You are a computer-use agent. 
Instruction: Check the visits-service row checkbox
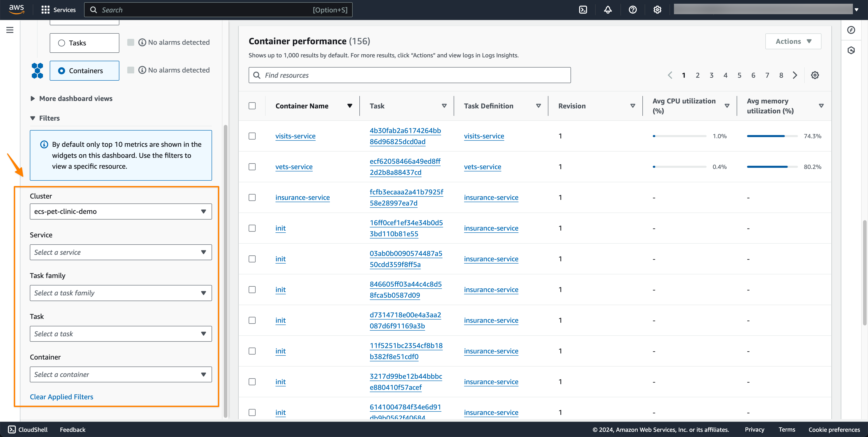click(x=252, y=136)
